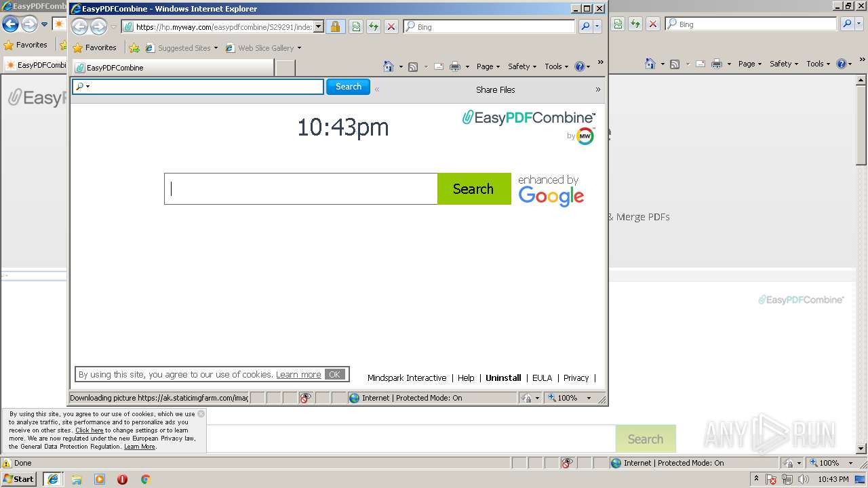Open a new tab in front window
868x488 pixels.
pyautogui.click(x=285, y=68)
